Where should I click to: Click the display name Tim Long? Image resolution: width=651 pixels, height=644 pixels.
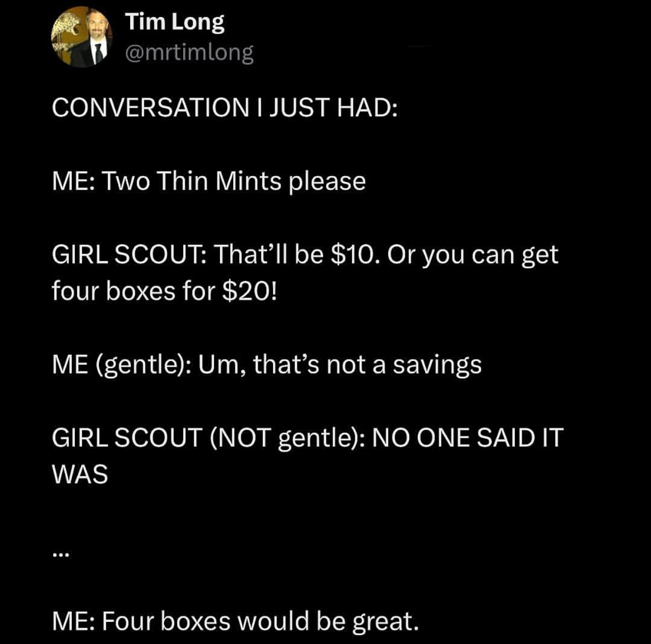click(175, 23)
